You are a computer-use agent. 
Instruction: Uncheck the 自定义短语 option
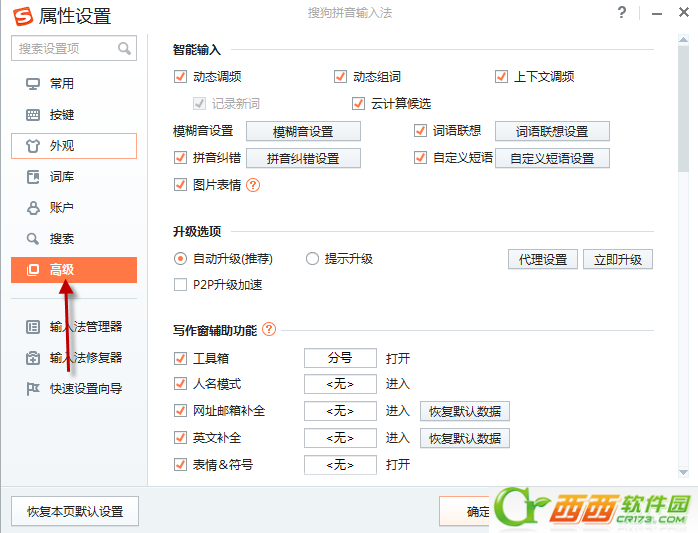pos(420,158)
